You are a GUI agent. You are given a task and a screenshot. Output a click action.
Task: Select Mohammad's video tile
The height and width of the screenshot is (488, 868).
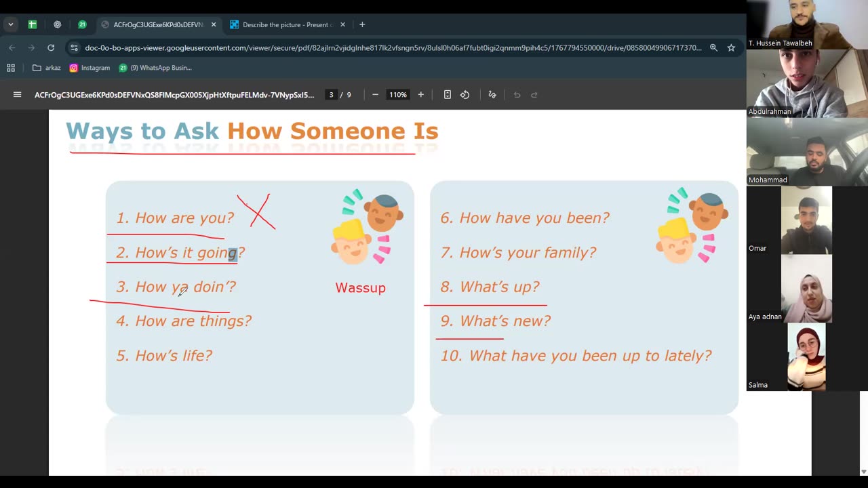click(x=807, y=152)
